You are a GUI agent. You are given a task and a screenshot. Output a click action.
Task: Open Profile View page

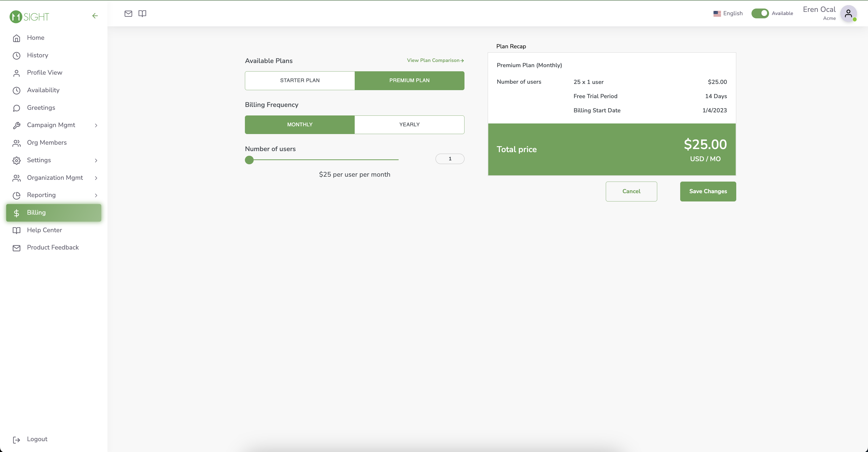54,73
